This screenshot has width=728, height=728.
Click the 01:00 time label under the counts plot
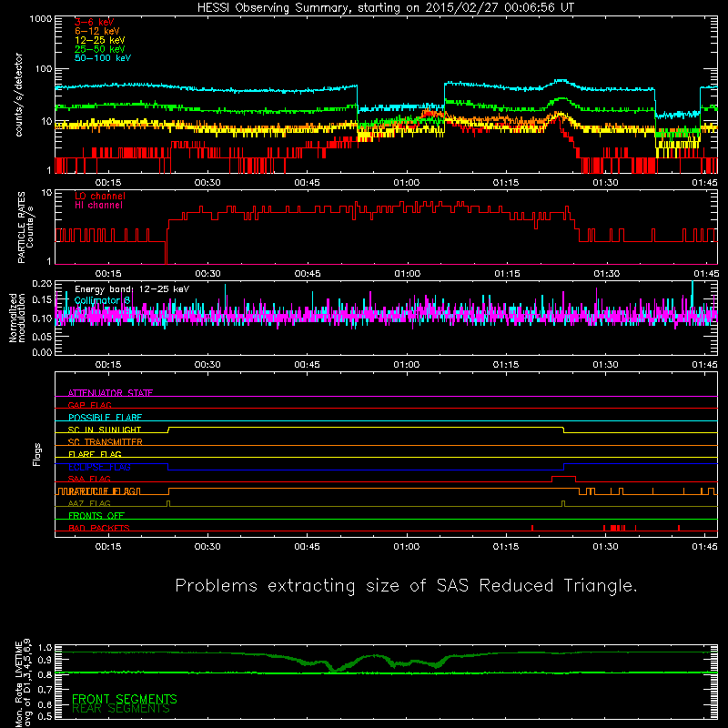[x=406, y=183]
